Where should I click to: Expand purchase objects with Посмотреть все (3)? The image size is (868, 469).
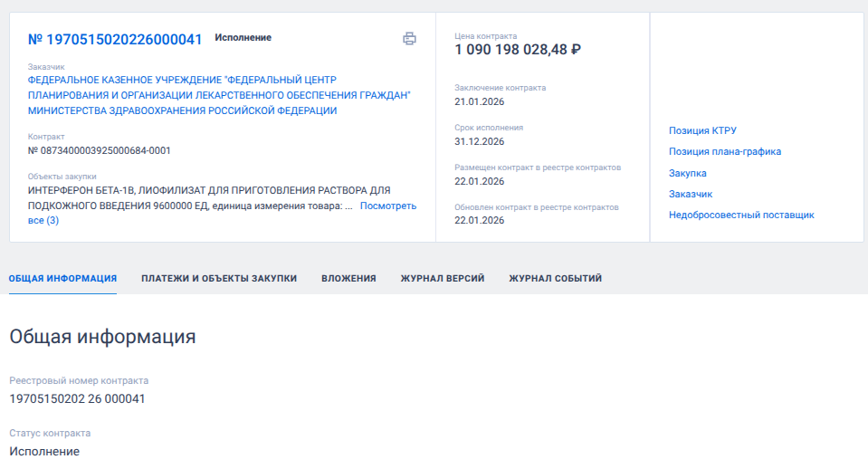pos(387,206)
